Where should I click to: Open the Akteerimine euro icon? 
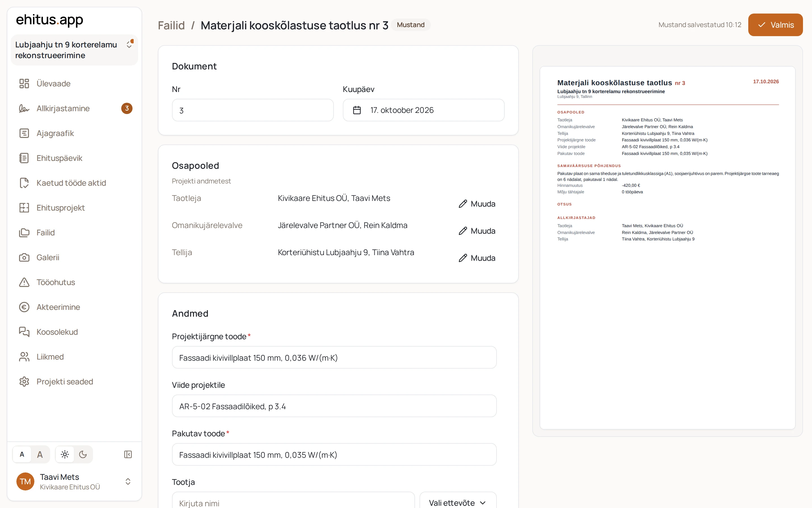[24, 307]
